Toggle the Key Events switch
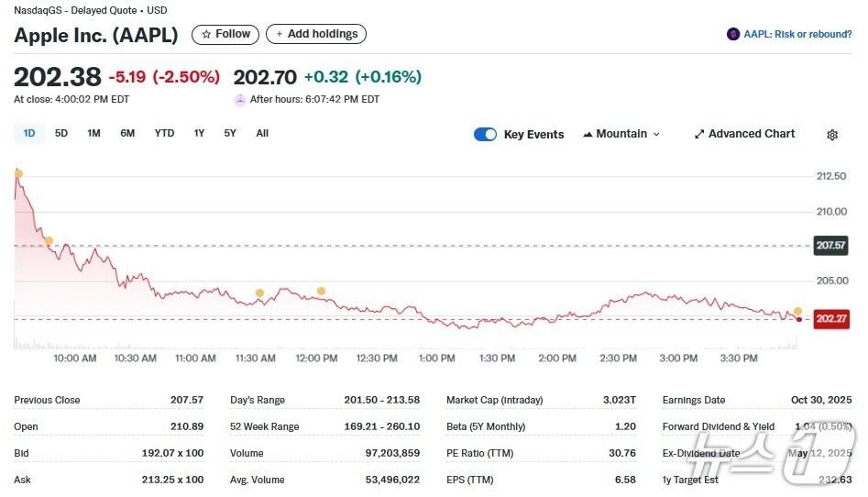 pos(485,134)
